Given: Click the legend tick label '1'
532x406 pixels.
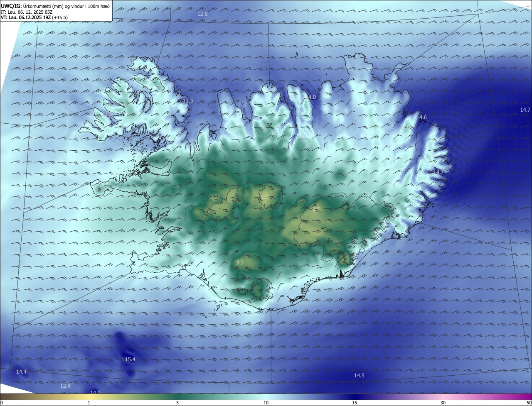Looking at the screenshot, I should click(89, 403).
